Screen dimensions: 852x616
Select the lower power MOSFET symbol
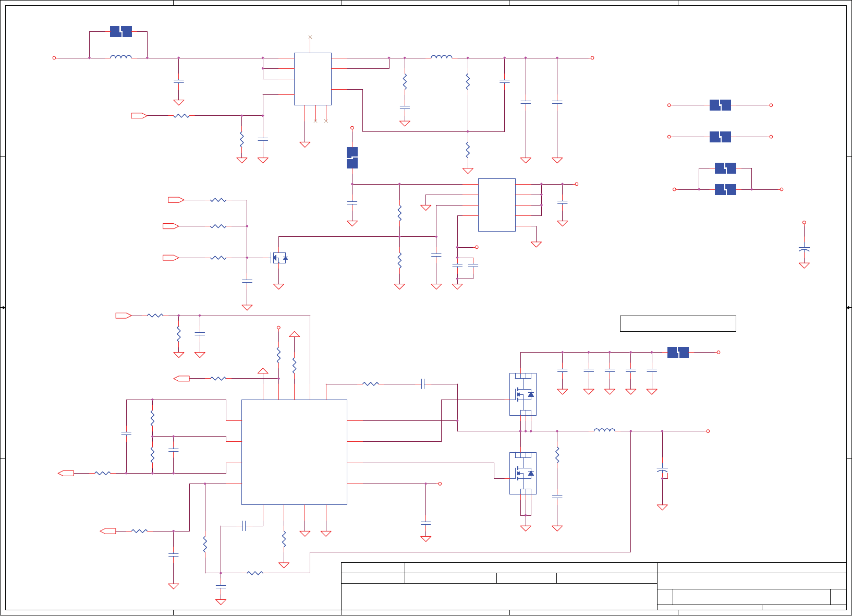pos(523,473)
